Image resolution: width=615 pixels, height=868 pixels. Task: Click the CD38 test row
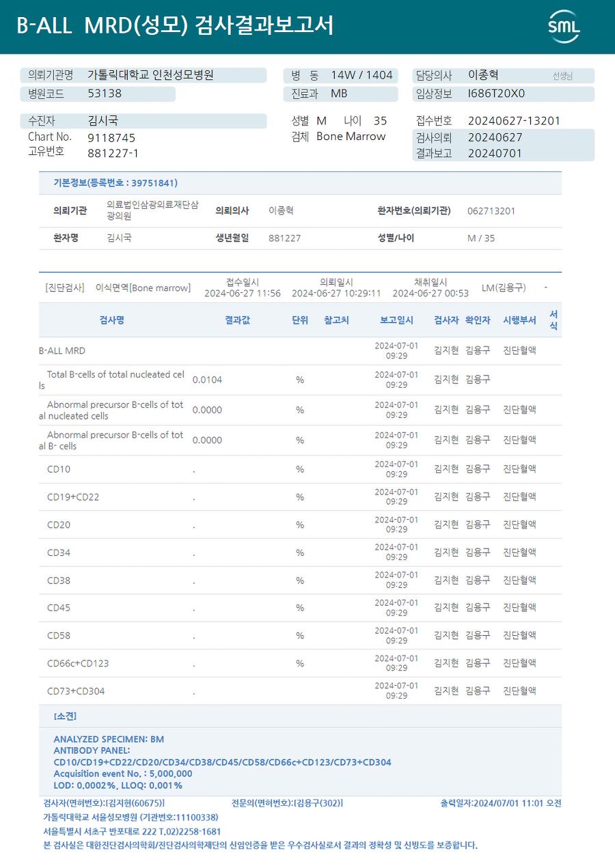pyautogui.click(x=300, y=580)
